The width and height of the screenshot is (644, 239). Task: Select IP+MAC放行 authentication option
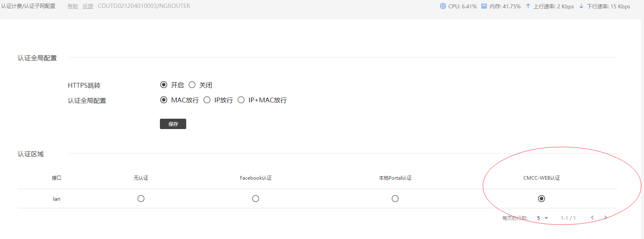(x=241, y=100)
